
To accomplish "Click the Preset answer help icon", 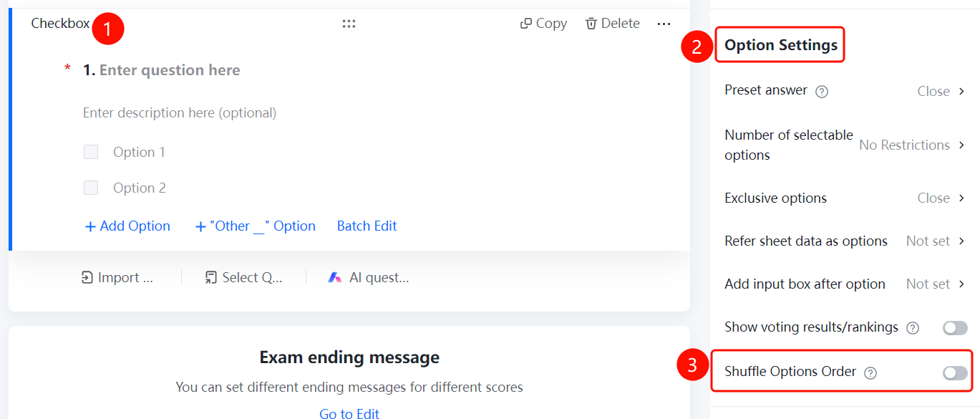I will (x=822, y=92).
